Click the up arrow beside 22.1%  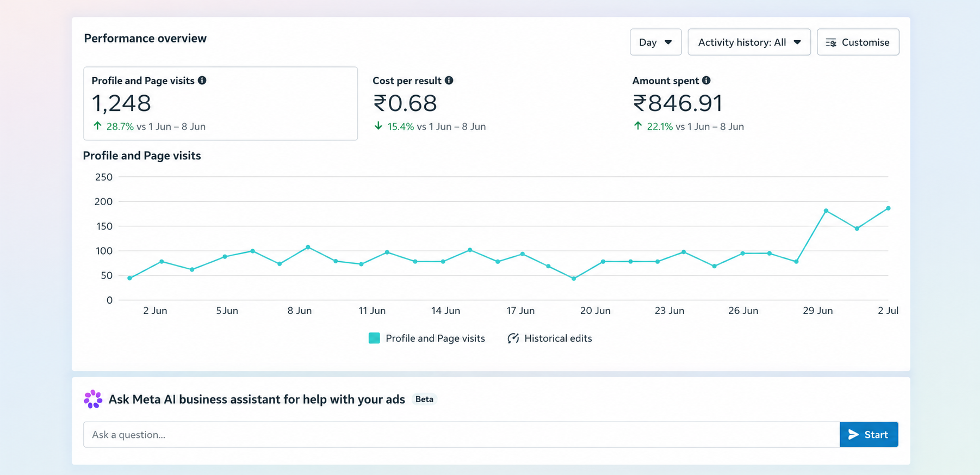pyautogui.click(x=638, y=126)
